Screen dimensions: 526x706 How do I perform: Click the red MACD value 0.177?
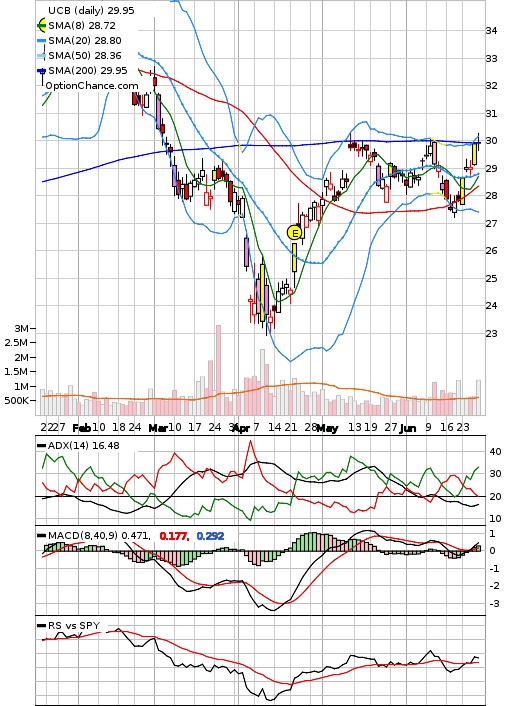pyautogui.click(x=174, y=536)
